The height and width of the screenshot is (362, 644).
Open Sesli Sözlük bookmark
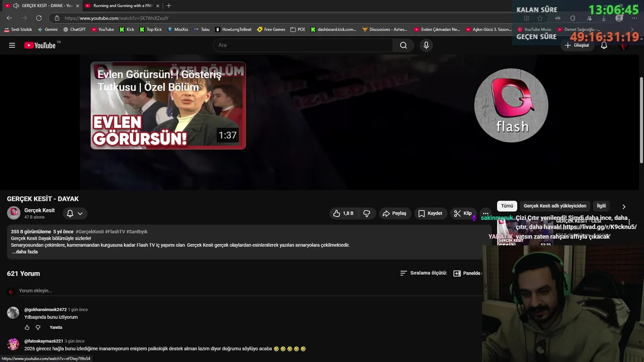pyautogui.click(x=18, y=30)
